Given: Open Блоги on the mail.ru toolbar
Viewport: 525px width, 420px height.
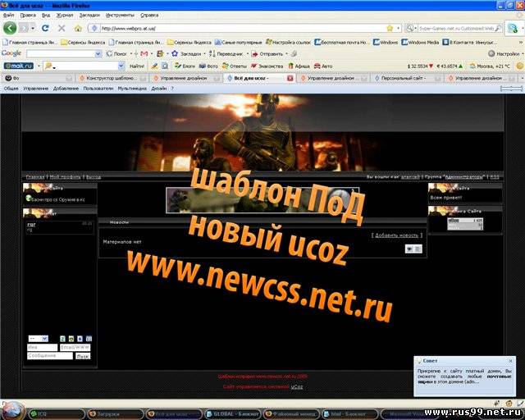Looking at the screenshot, I should click(x=185, y=66).
